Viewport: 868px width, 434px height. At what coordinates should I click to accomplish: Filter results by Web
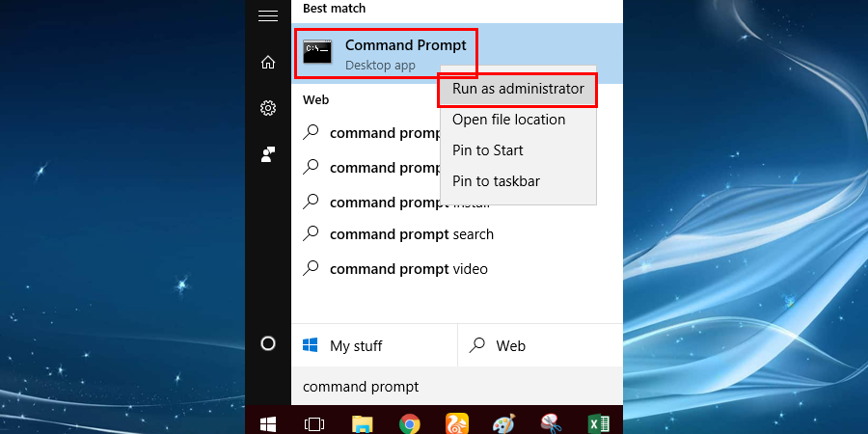(540, 346)
